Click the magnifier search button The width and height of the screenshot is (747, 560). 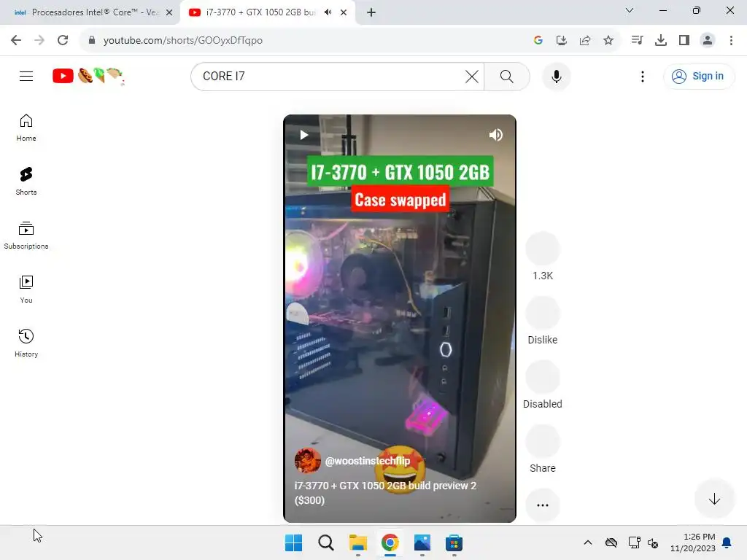click(x=507, y=76)
